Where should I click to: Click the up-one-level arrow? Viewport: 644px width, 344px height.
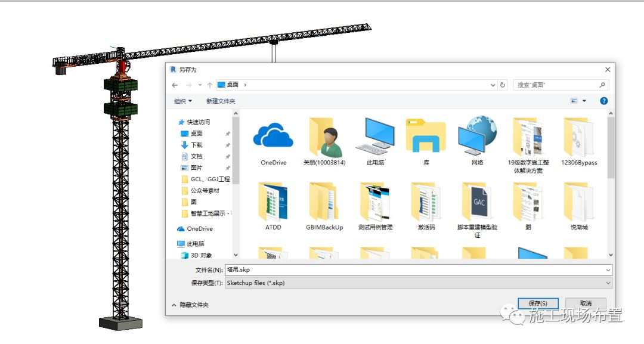210,85
